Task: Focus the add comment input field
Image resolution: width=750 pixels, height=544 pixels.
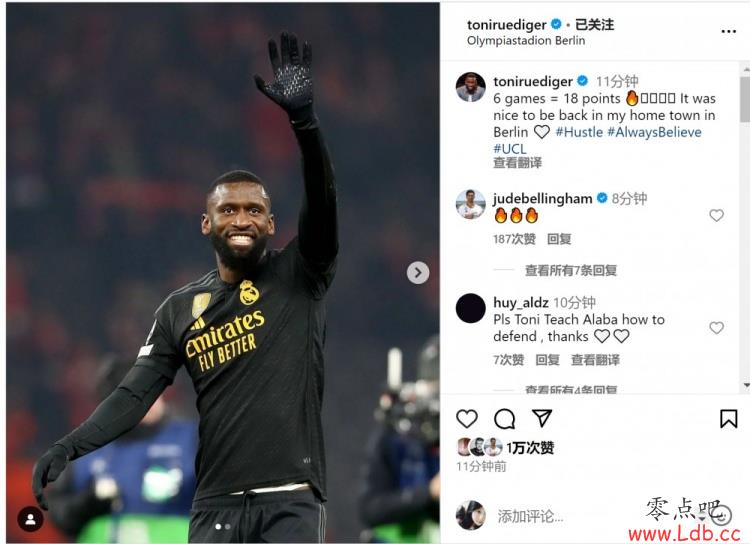Action: [x=598, y=516]
